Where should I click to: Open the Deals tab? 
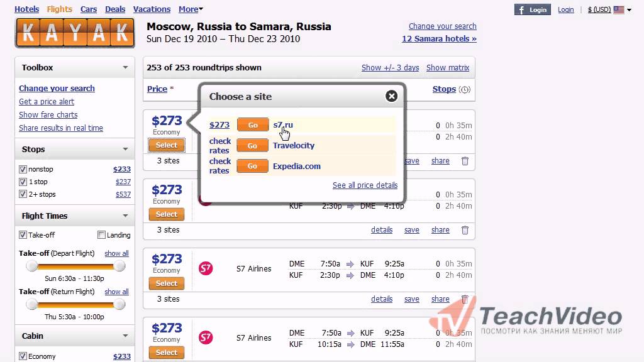pos(115,9)
